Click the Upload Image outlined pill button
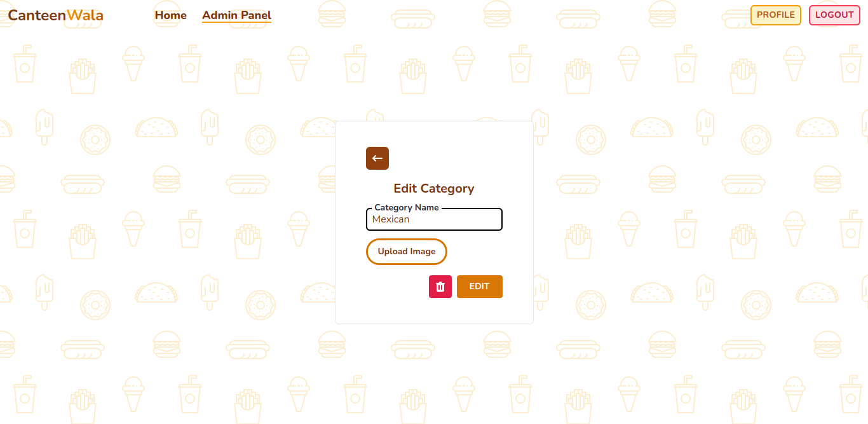This screenshot has height=424, width=868. [406, 251]
